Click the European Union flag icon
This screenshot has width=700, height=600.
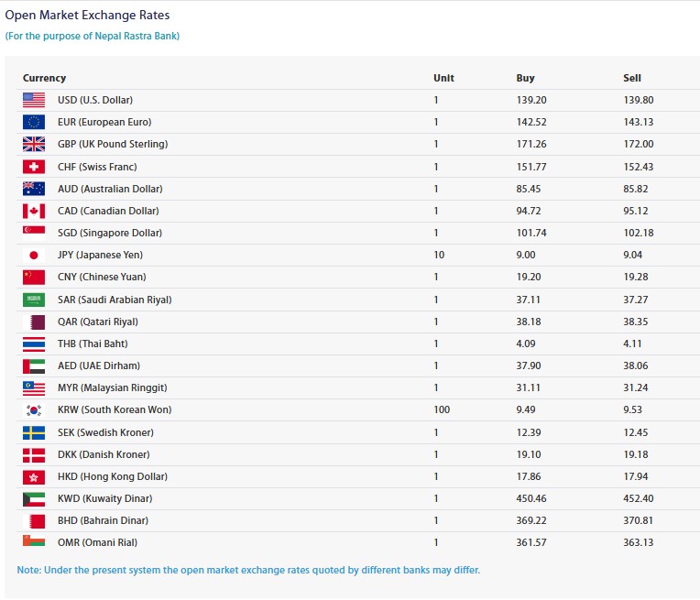click(33, 122)
